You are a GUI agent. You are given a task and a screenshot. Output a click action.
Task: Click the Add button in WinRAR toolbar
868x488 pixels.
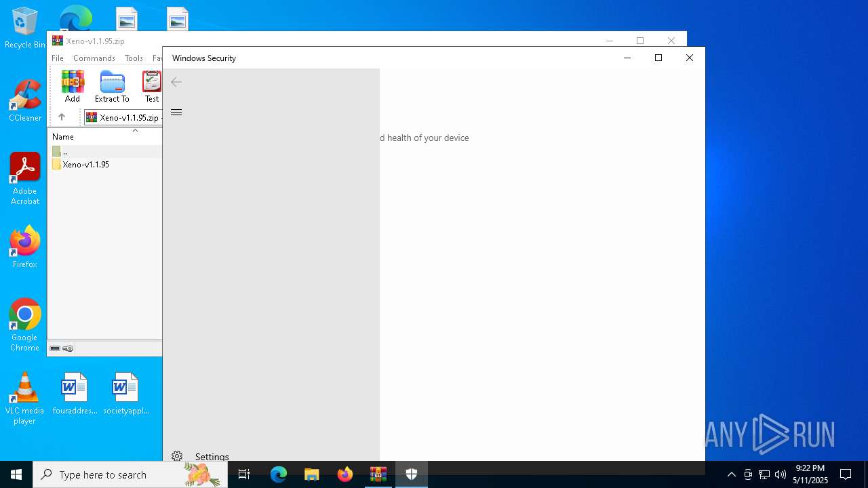click(x=73, y=86)
